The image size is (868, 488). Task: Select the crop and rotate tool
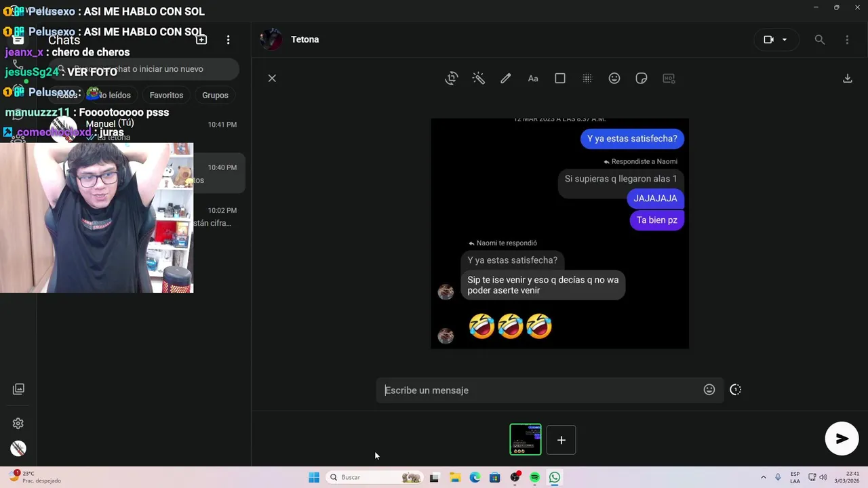click(x=452, y=79)
